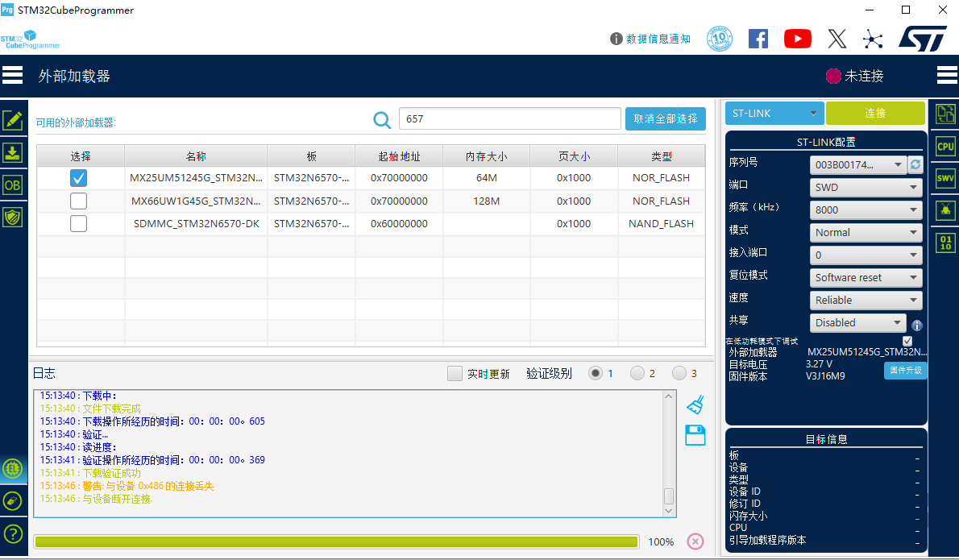
Task: Open the Facebook icon link
Action: point(758,39)
